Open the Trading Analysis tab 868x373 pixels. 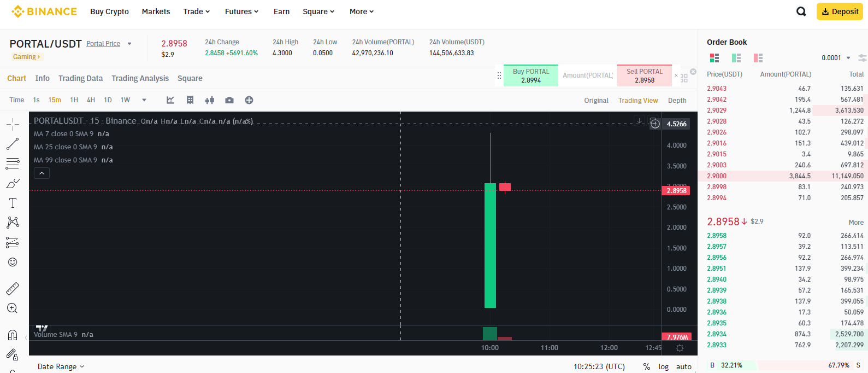140,78
